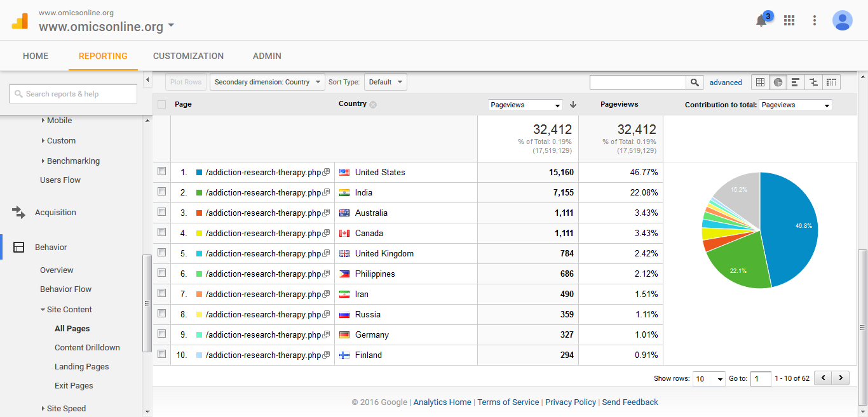This screenshot has width=868, height=417.
Task: Open United States page link in new window
Action: click(x=326, y=173)
